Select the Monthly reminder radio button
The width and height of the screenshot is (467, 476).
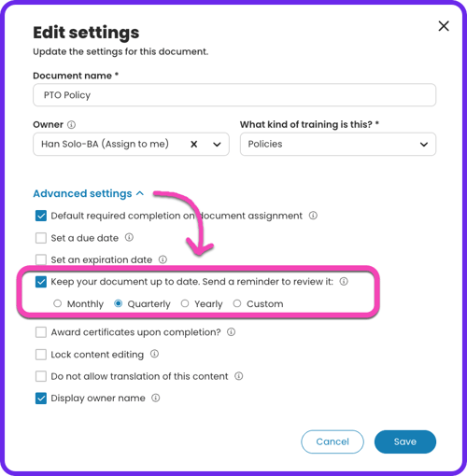[x=57, y=303]
